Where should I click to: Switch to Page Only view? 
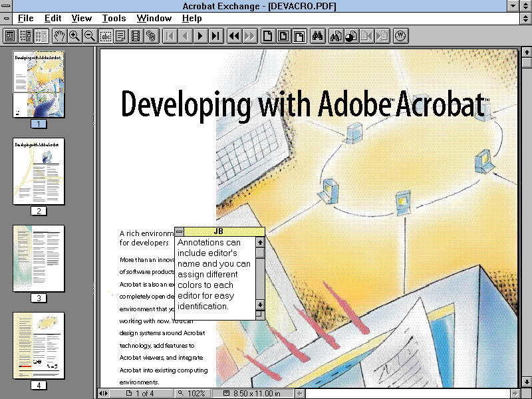[10, 36]
